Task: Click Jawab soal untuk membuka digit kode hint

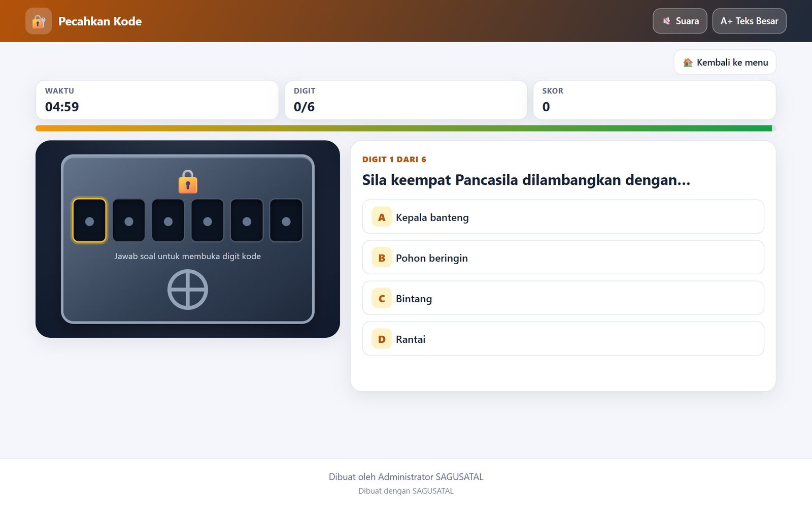Action: click(x=188, y=256)
